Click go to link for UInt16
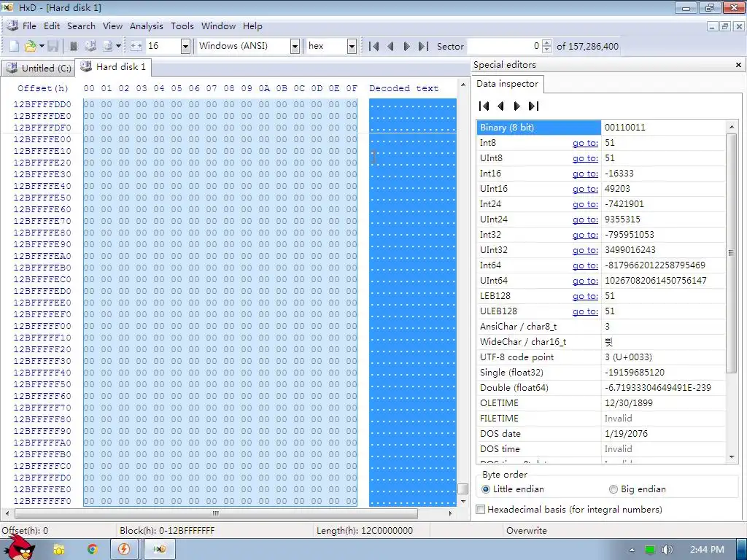 [x=585, y=189]
